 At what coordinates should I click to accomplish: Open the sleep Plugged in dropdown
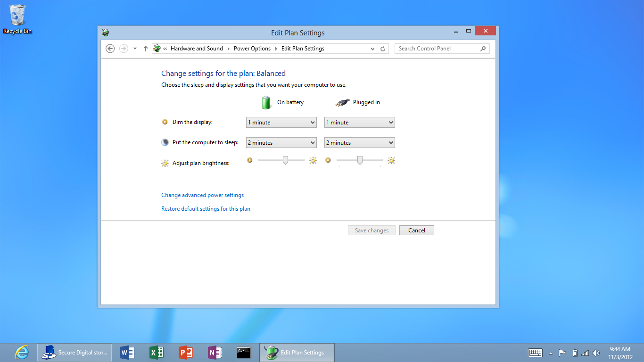[x=360, y=143]
